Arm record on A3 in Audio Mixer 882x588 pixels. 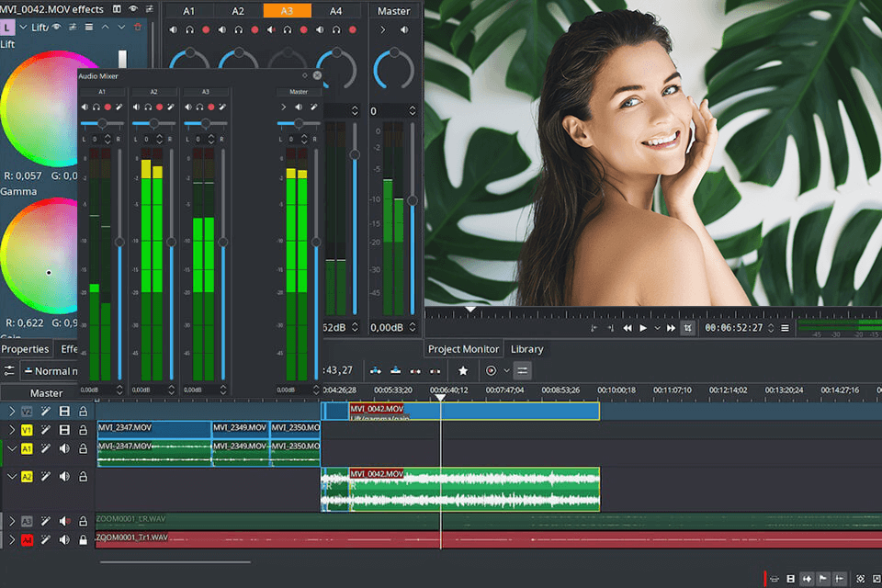point(211,107)
